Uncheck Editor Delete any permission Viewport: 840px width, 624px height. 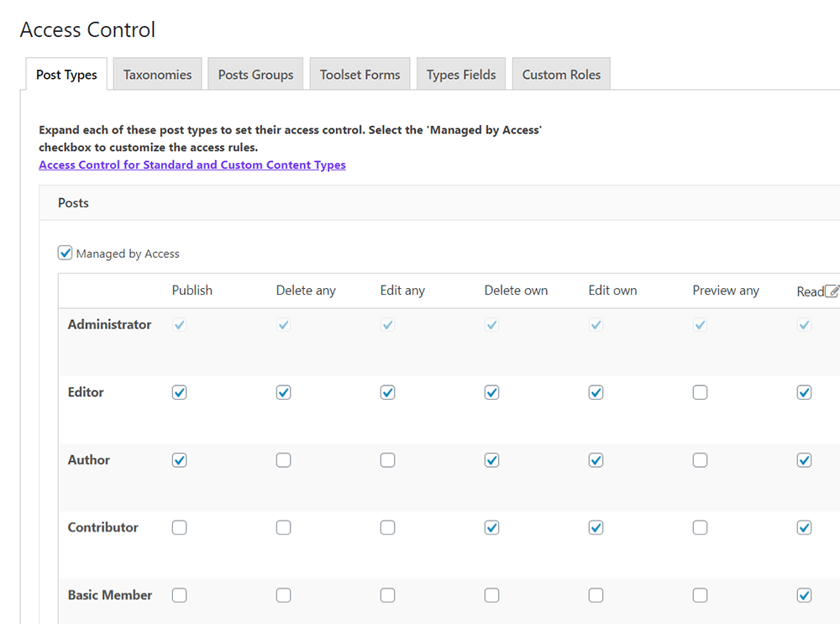tap(283, 392)
